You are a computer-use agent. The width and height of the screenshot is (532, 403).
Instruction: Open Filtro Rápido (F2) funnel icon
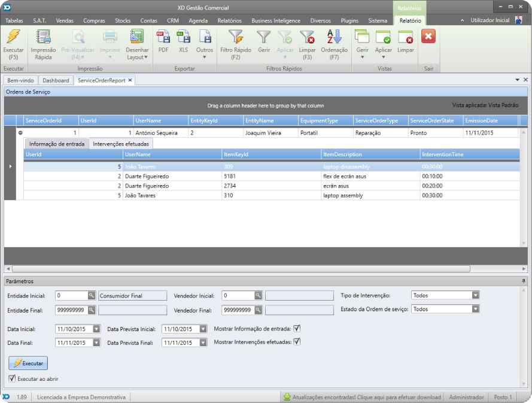point(236,37)
